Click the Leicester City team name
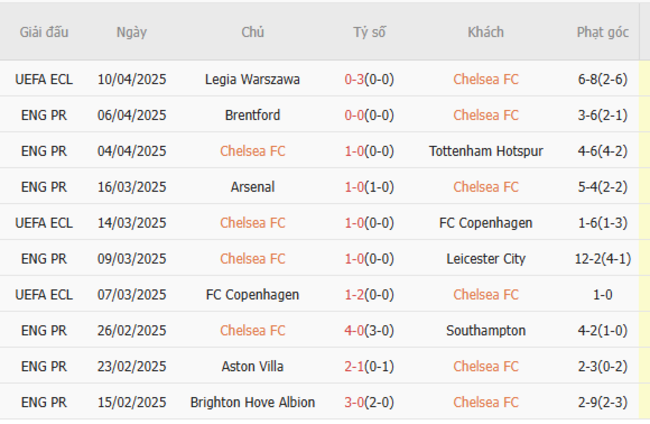650x424 pixels. 486,259
